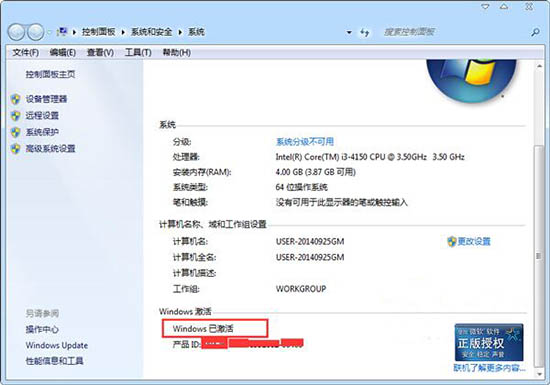The width and height of the screenshot is (550, 385).
Task: Click the USER-20140925GM value next to 计算机名
Action: pos(310,242)
